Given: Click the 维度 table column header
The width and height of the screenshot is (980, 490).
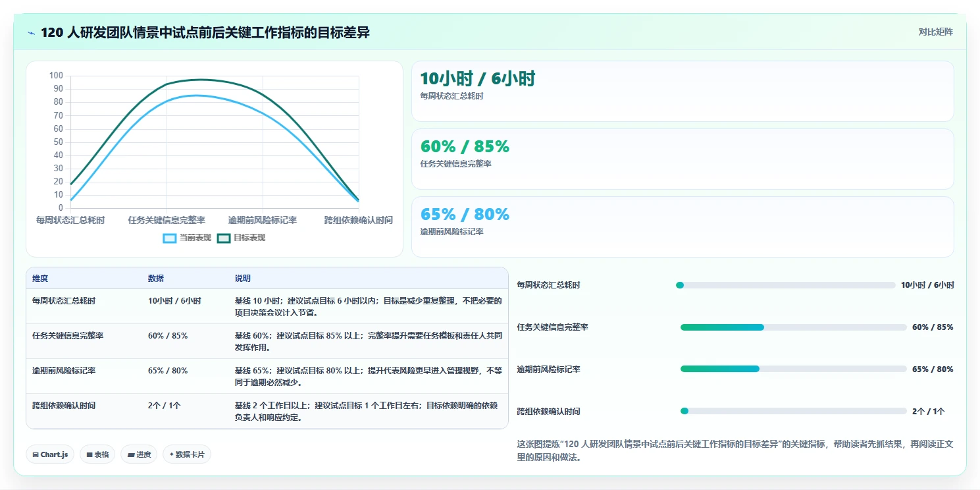Looking at the screenshot, I should pyautogui.click(x=40, y=279).
